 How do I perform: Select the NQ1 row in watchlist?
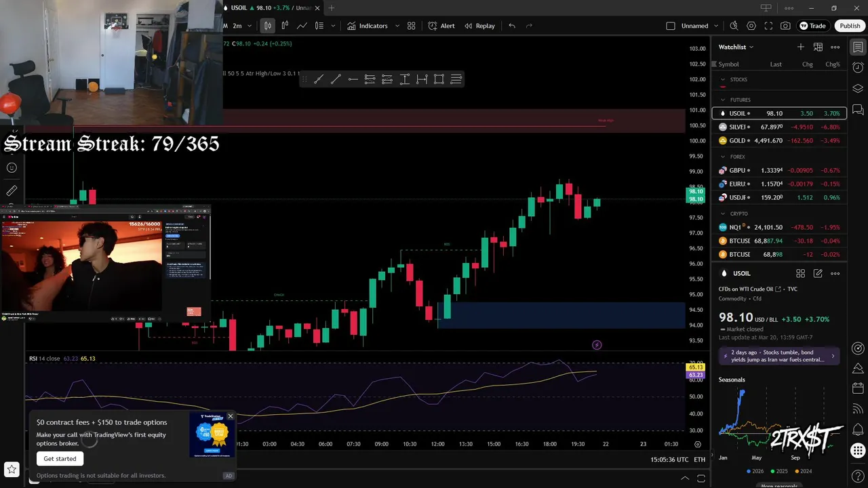(x=779, y=227)
